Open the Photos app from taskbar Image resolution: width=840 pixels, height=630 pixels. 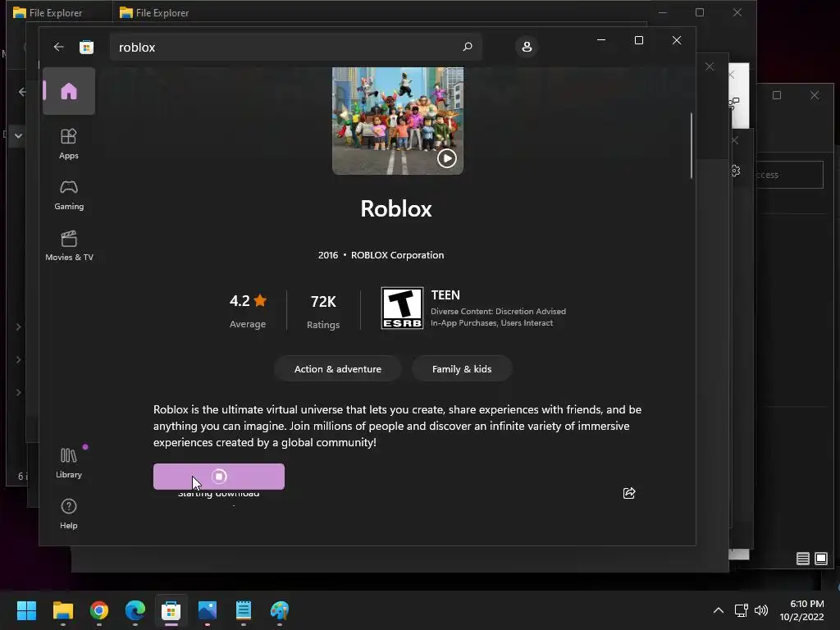208,610
